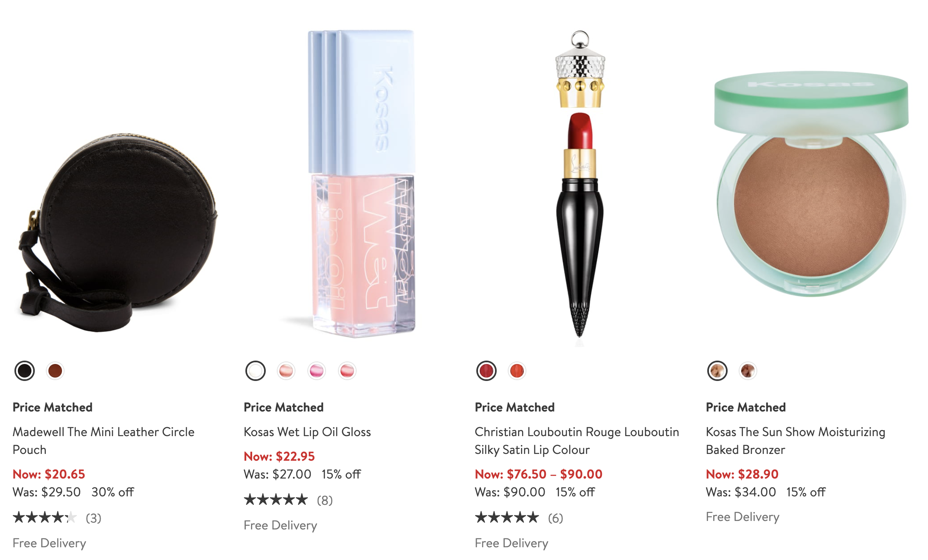
Task: View the 6 star reviews for Louboutin lipstick
Action: (x=519, y=518)
